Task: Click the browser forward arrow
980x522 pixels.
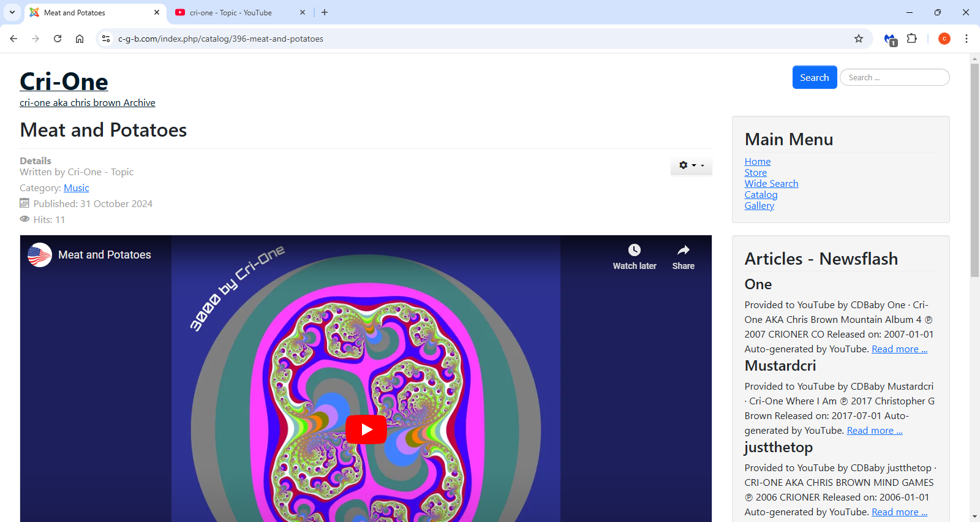Action: (36, 39)
